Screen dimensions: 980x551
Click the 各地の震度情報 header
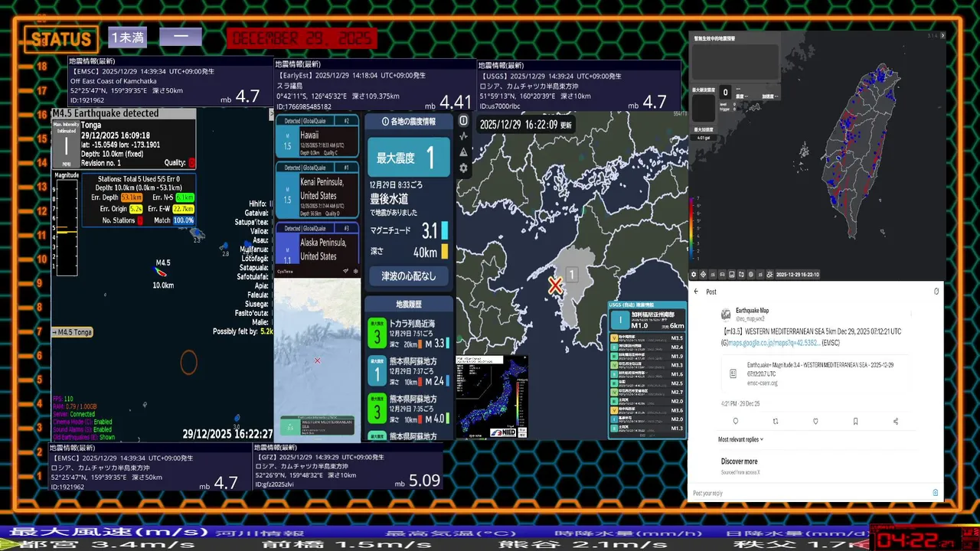click(x=409, y=121)
